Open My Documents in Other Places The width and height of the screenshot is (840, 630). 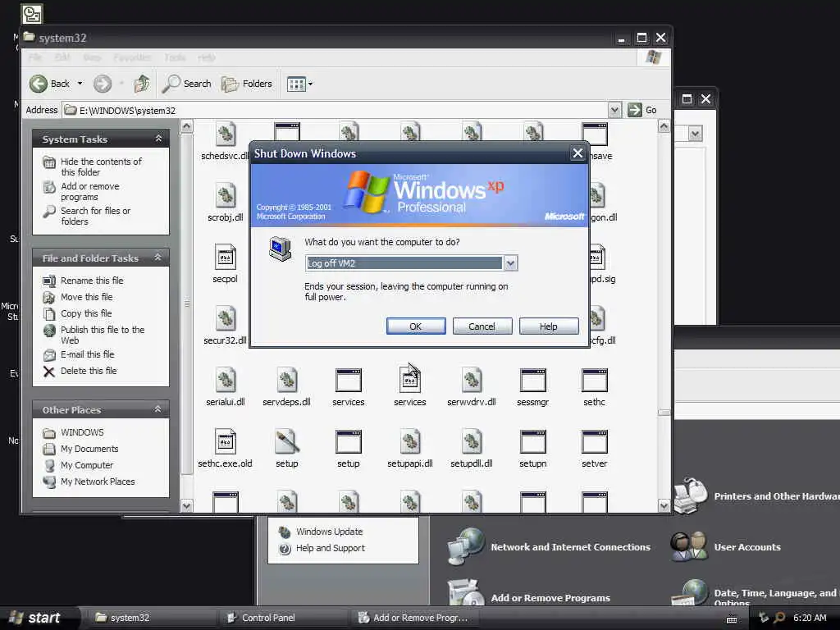(x=89, y=449)
